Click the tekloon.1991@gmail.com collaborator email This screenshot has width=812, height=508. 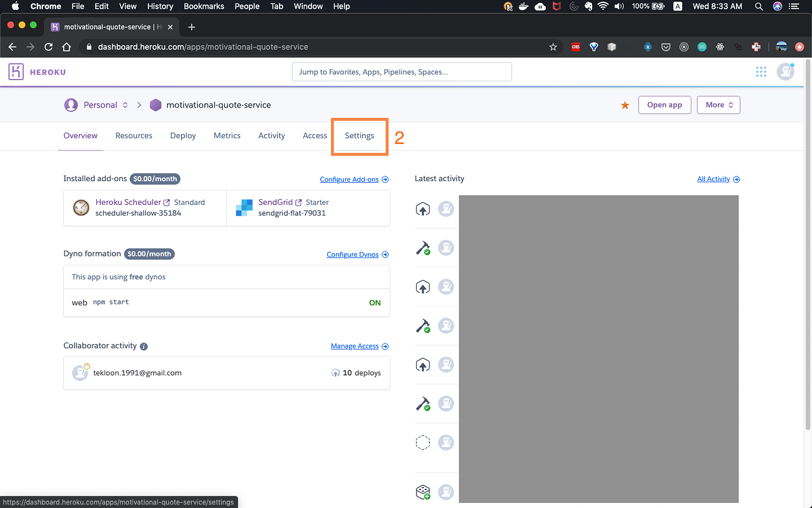137,373
